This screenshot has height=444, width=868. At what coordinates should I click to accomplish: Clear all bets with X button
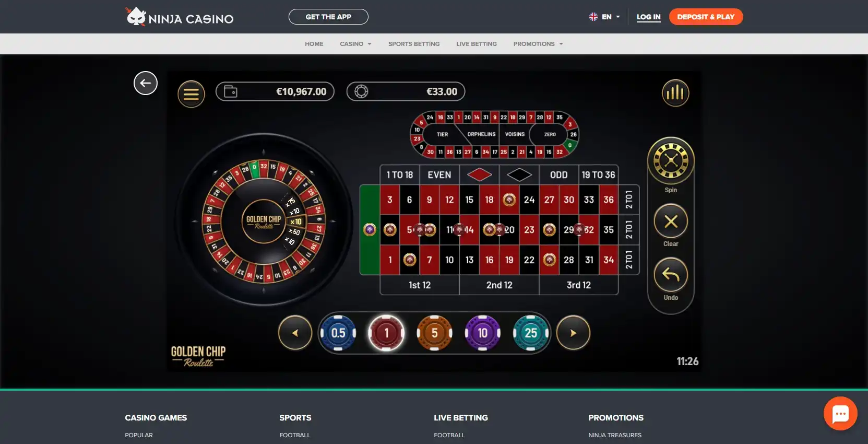pyautogui.click(x=671, y=221)
